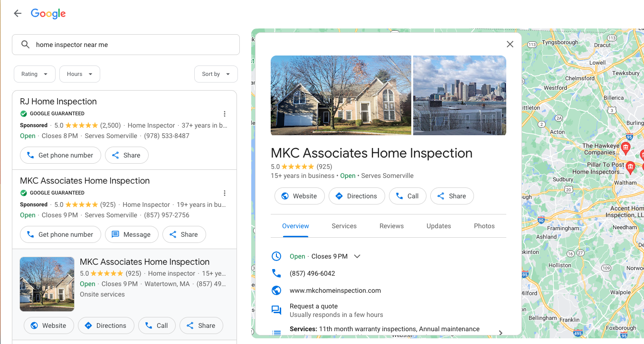Image resolution: width=644 pixels, height=344 pixels.
Task: Call from the MKC Watertown listing
Action: (x=157, y=325)
